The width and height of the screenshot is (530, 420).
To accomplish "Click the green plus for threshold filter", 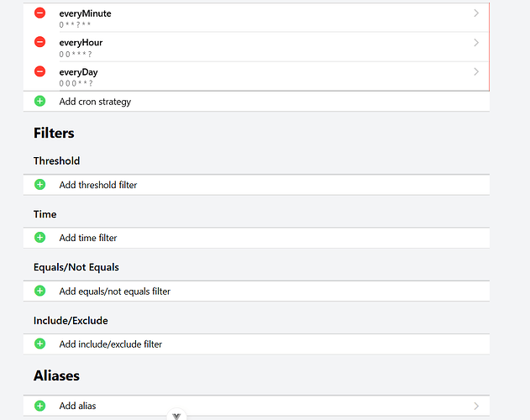I will coord(39,184).
